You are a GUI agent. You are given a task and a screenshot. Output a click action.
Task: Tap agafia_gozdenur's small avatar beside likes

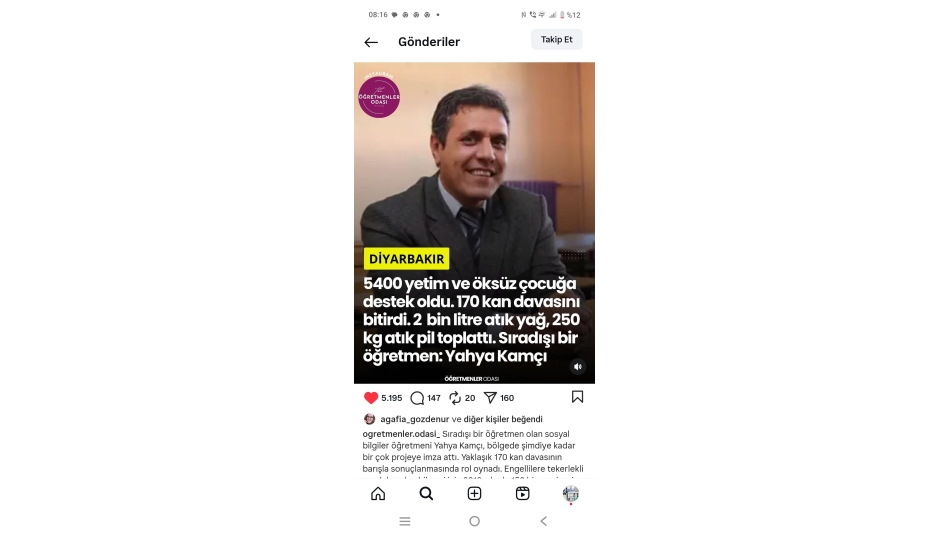370,419
